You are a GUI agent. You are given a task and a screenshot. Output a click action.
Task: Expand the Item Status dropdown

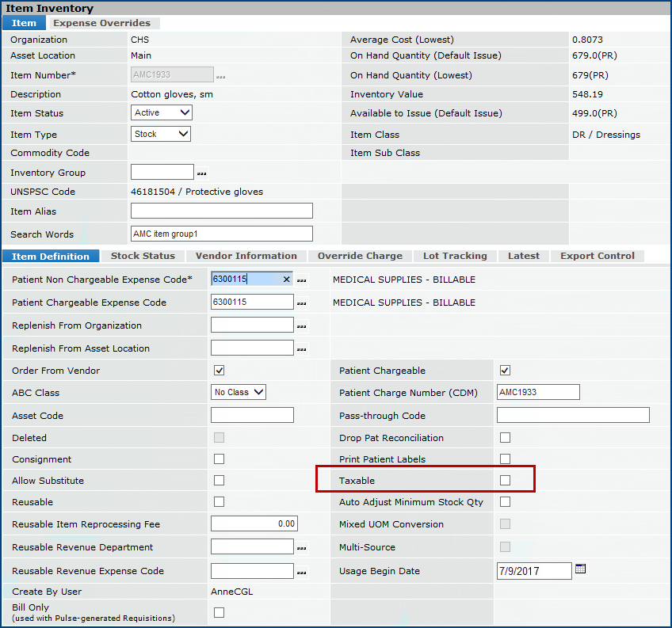[162, 113]
